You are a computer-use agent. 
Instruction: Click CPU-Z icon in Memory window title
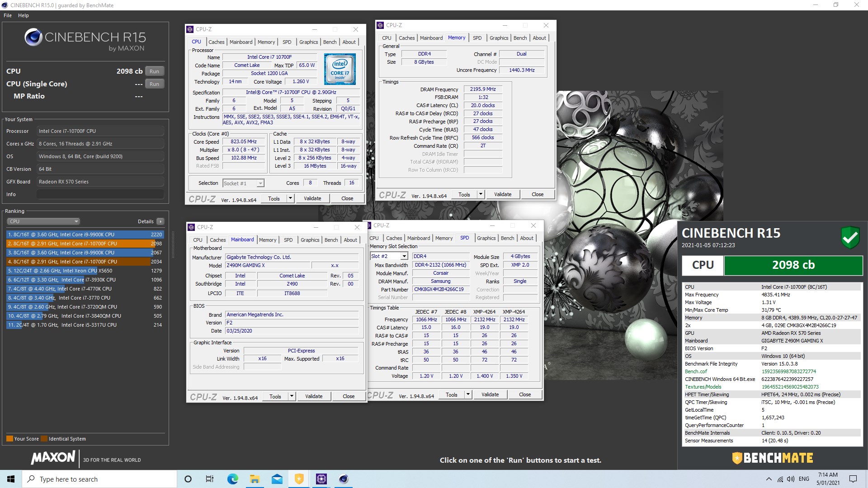pos(381,25)
